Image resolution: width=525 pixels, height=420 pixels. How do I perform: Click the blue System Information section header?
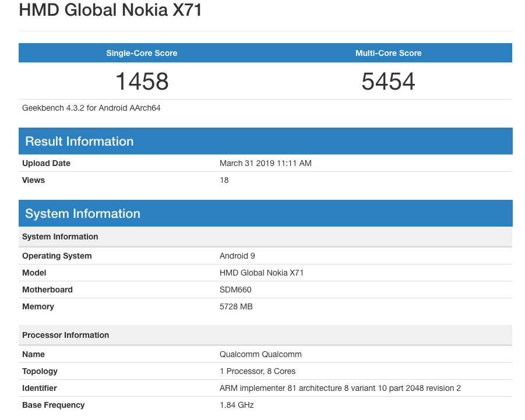pos(83,214)
